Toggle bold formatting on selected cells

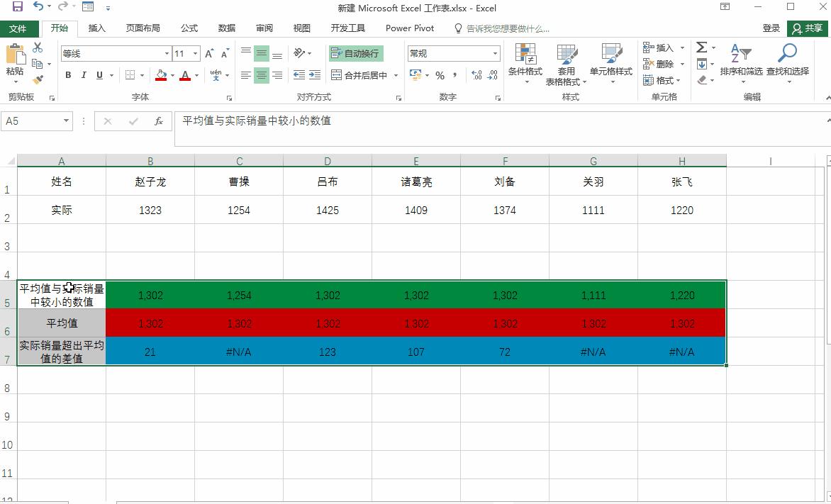[x=68, y=74]
